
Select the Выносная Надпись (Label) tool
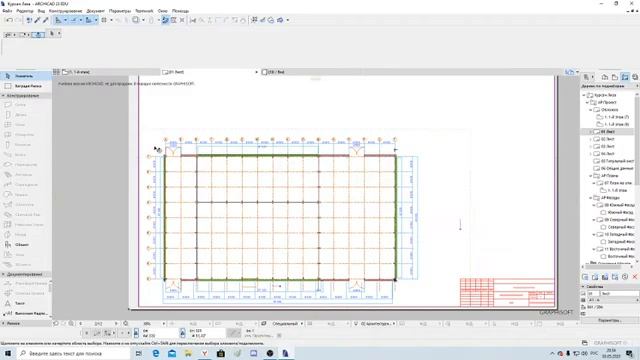point(25,313)
